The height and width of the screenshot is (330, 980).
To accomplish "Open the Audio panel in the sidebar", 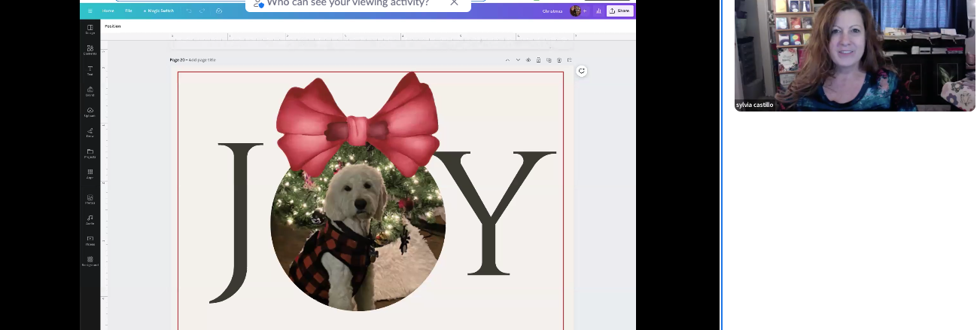I will coord(90,219).
